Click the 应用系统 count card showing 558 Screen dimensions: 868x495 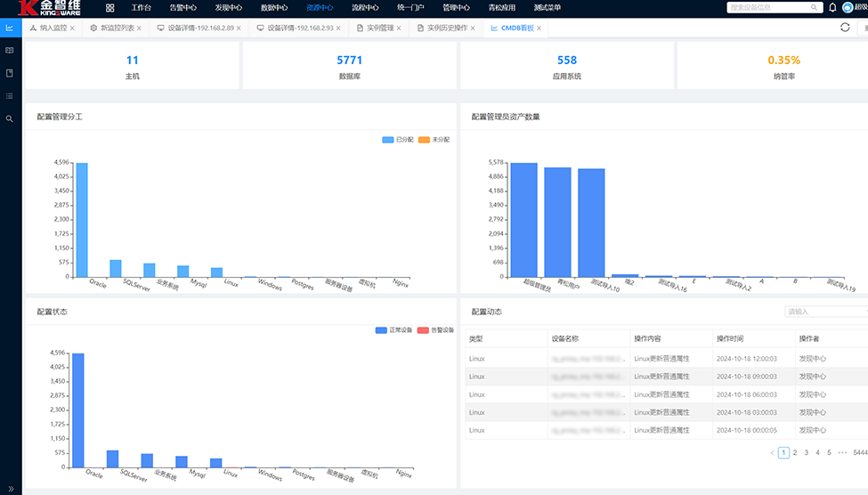[567, 65]
